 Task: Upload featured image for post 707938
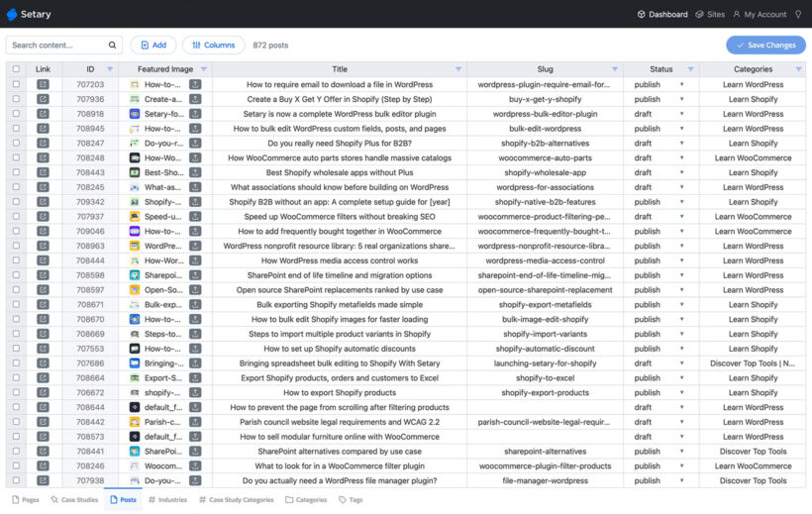195,481
